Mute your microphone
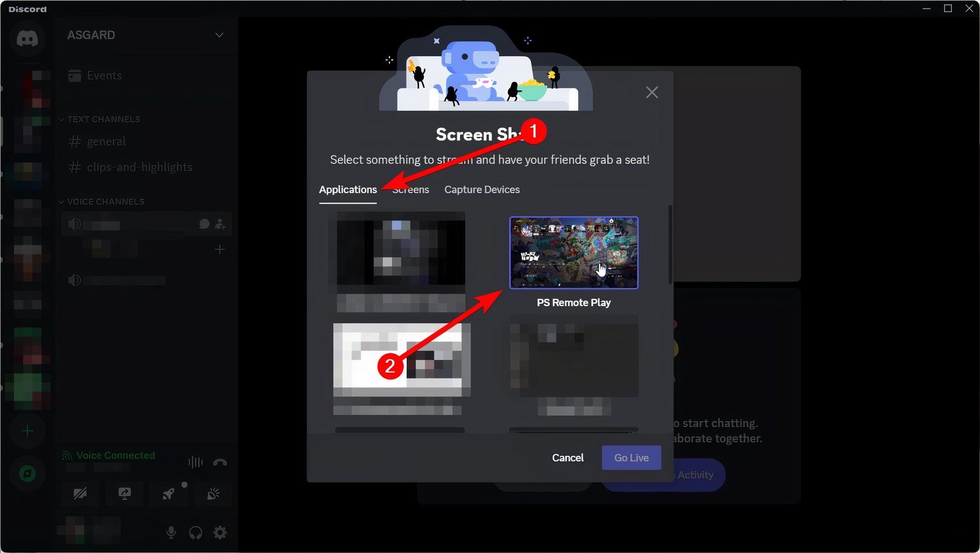 click(171, 532)
